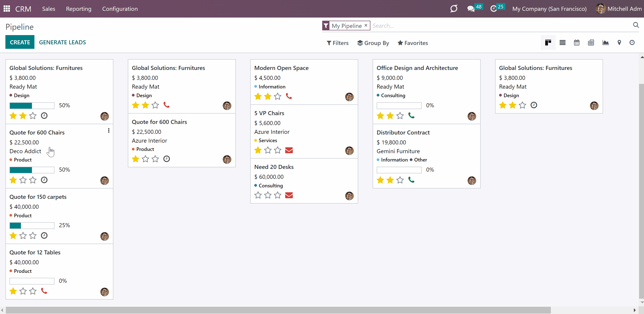The width and height of the screenshot is (644, 314).
Task: Set third star on Need 20 Desks
Action: 277,195
